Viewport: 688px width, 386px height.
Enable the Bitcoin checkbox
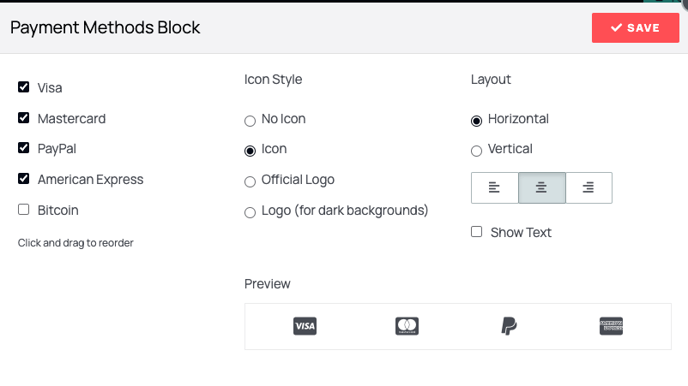click(24, 209)
